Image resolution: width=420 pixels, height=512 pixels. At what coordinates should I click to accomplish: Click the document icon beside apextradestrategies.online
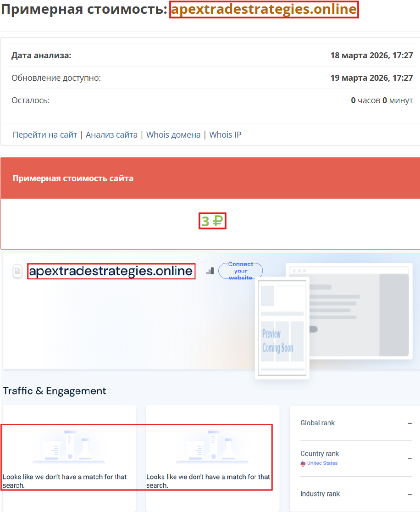coord(17,271)
